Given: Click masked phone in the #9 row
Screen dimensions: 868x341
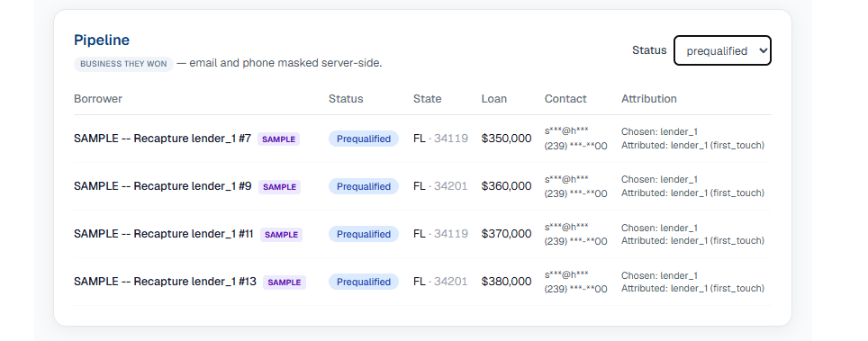Looking at the screenshot, I should point(575,193).
